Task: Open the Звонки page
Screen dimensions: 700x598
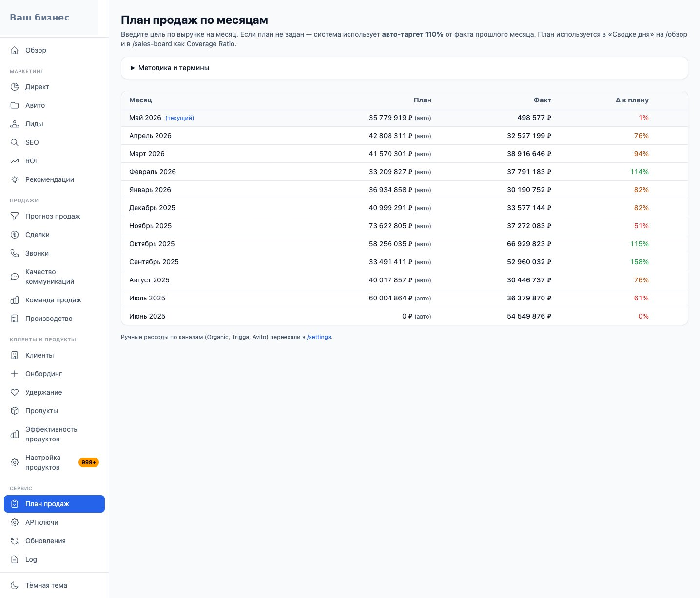Action: click(x=54, y=253)
